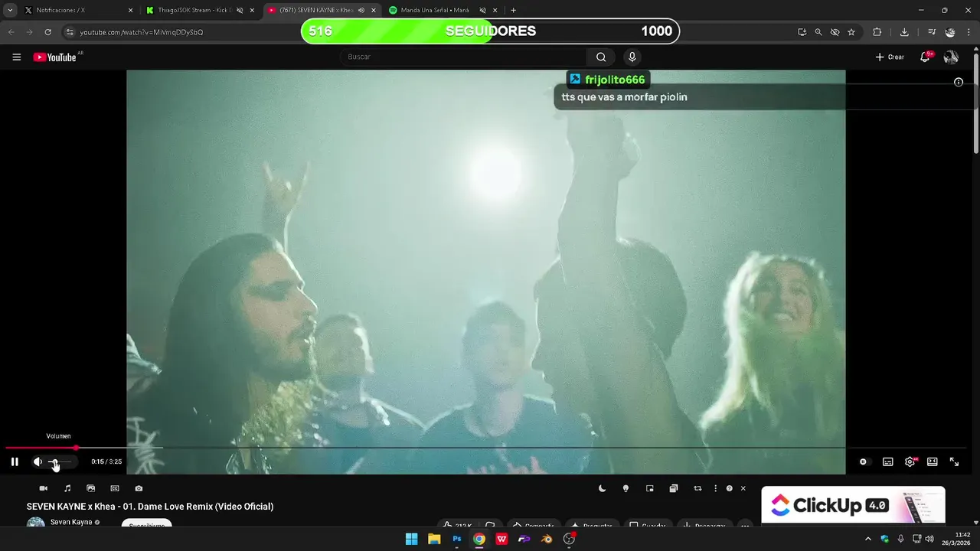Open Photoshop from the taskbar
This screenshot has width=980, height=551.
[457, 539]
